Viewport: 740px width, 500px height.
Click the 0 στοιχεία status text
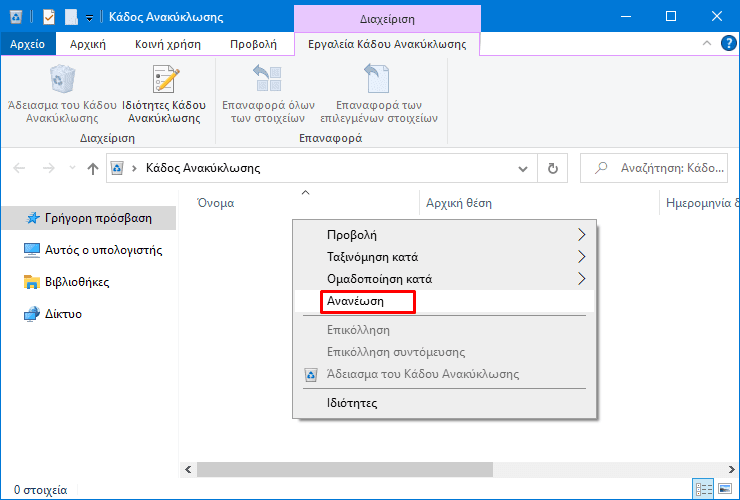(x=41, y=490)
